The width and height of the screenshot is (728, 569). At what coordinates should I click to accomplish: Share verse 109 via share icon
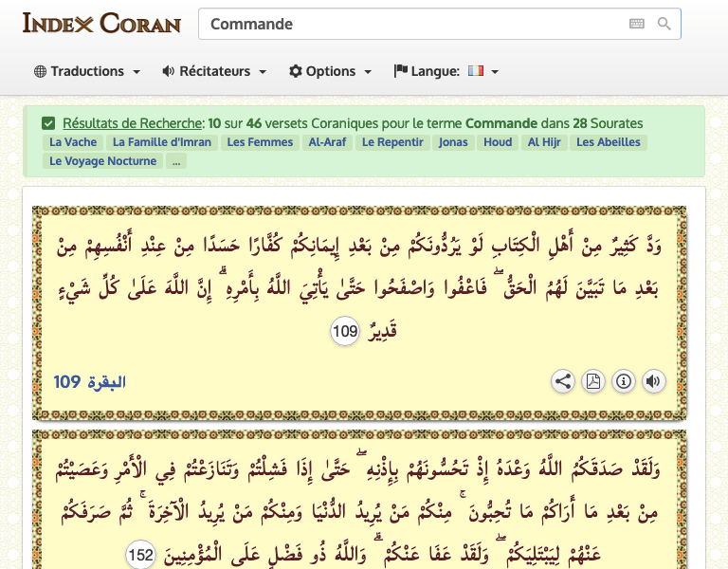[x=563, y=381]
